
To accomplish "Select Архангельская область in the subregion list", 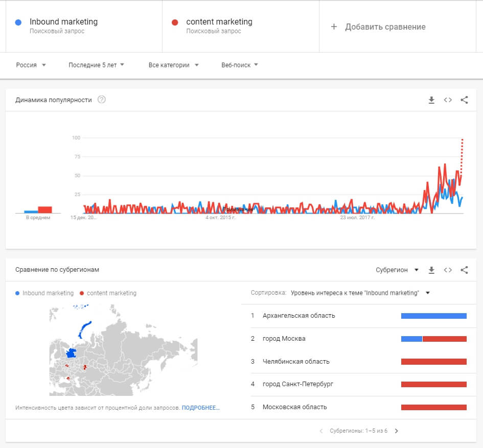I will 297,316.
